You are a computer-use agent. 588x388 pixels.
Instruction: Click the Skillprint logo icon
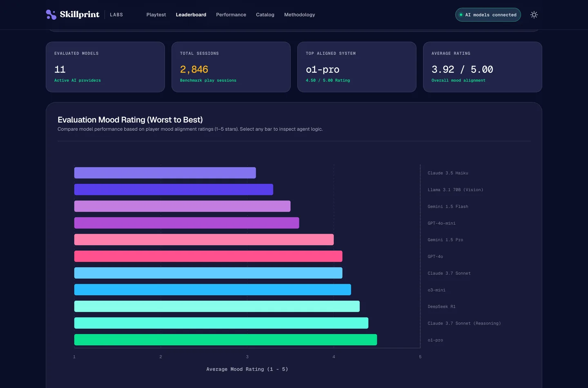pyautogui.click(x=51, y=15)
